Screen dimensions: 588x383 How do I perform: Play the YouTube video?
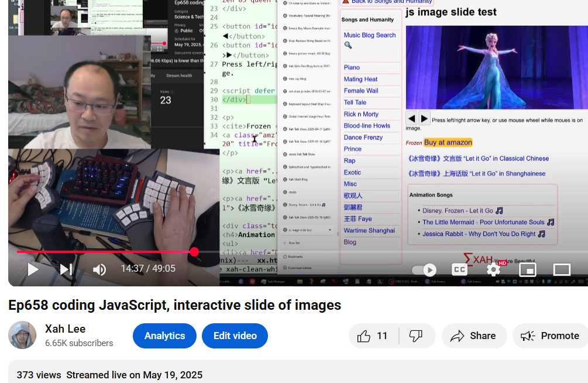(33, 269)
